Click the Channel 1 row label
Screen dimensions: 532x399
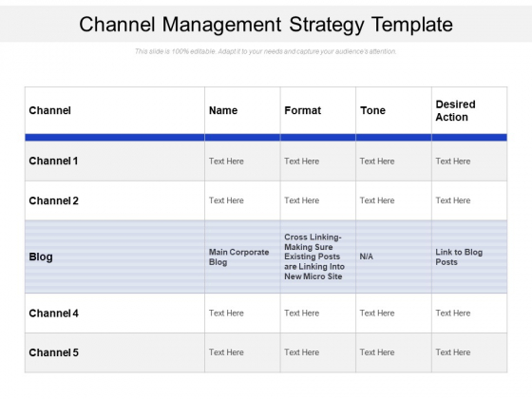pos(53,161)
